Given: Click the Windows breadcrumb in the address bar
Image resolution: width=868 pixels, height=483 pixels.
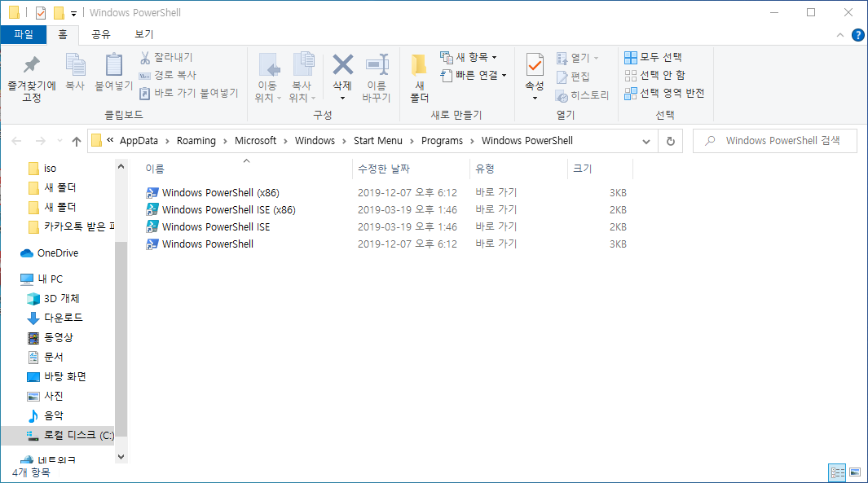Looking at the screenshot, I should pyautogui.click(x=315, y=141).
